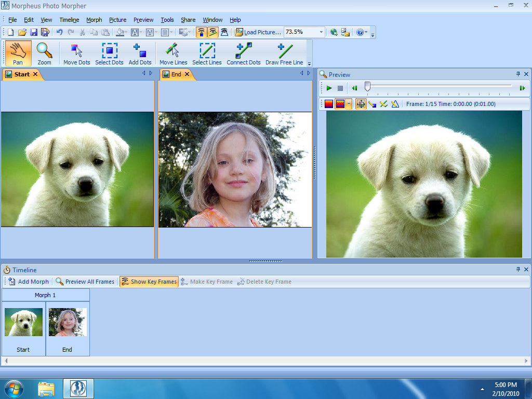Click the preview frame slider handle
This screenshot has height=399, width=532.
[x=367, y=87]
